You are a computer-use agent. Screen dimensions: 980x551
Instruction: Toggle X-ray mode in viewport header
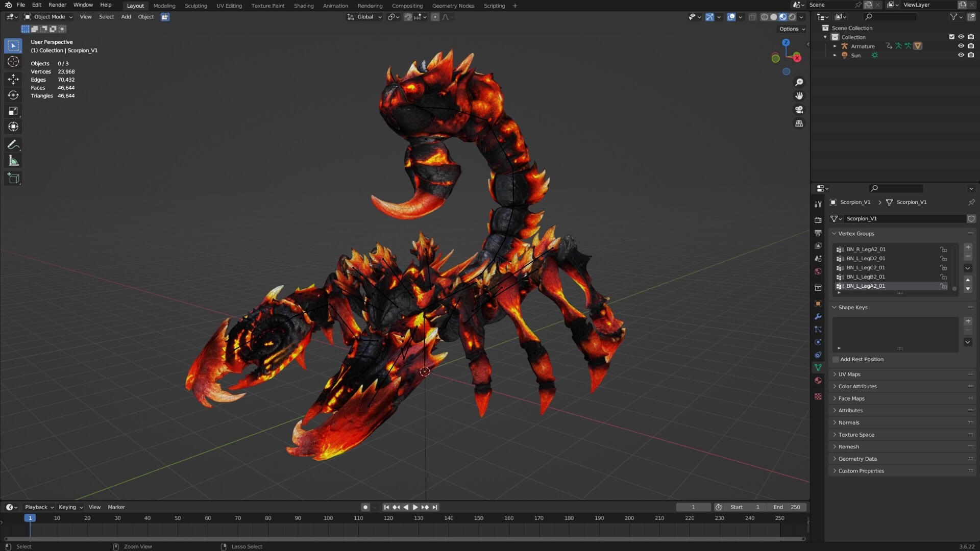point(752,17)
